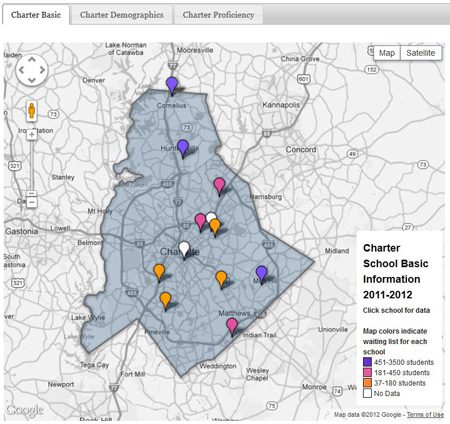Select the orange marker above Pineville

165,299
